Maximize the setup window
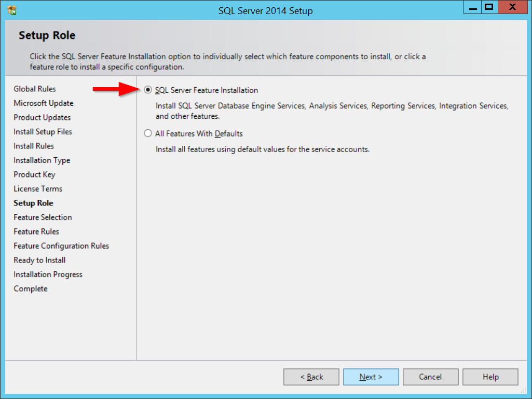532x399 pixels. 489,7
